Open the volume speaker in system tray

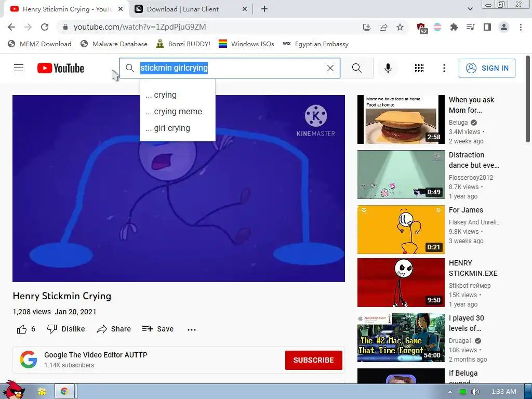pyautogui.click(x=475, y=392)
